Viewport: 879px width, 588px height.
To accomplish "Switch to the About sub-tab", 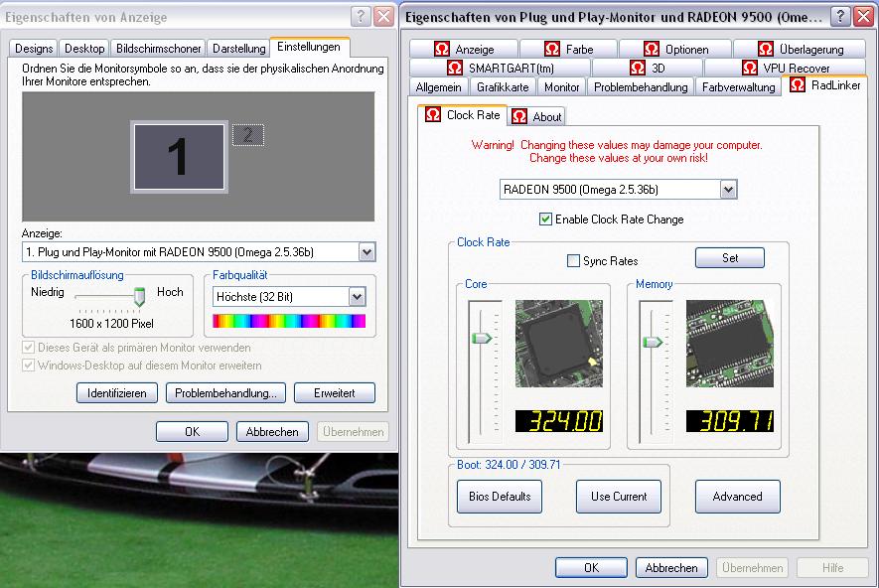I will click(536, 116).
